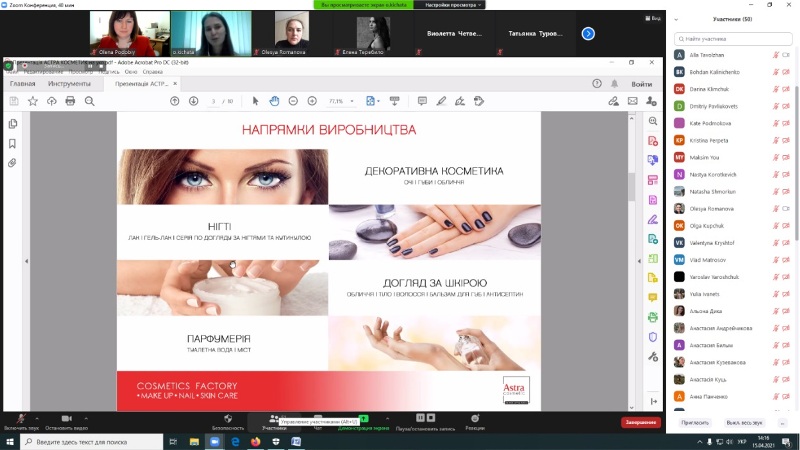Click the Войти sign-in button
Viewport: 800px width, 450px height.
[x=641, y=84]
